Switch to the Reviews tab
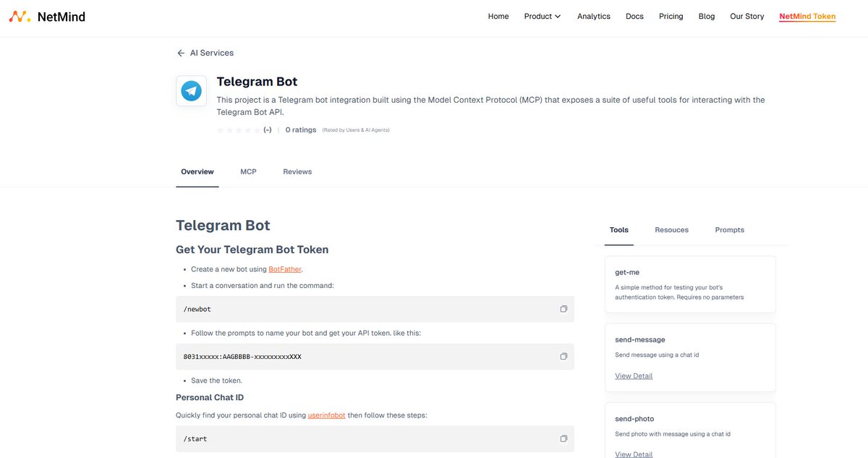 click(297, 171)
